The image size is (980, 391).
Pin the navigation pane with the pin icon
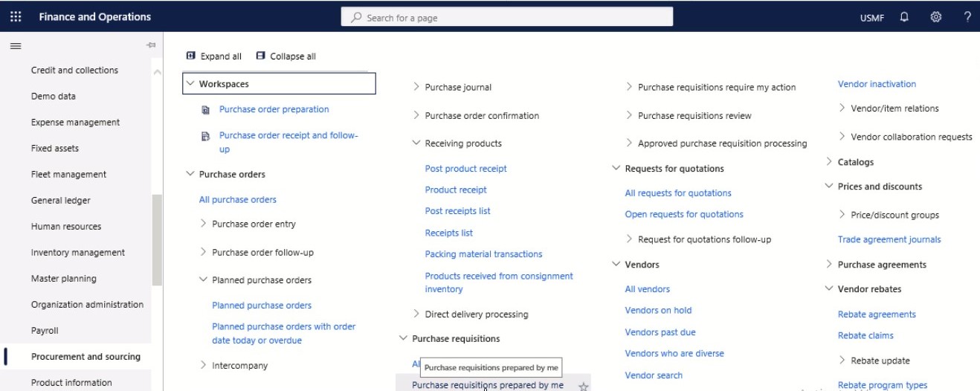point(151,46)
